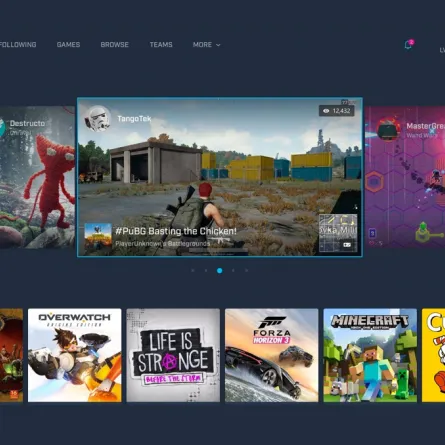Open the Overwatch game tile
Image resolution: width=445 pixels, height=445 pixels.
pos(75,355)
